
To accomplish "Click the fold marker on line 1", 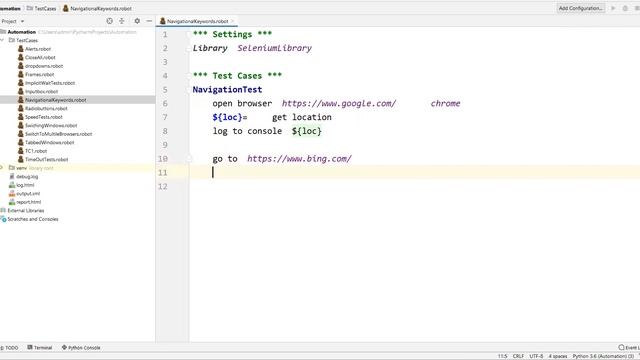I will [189, 34].
